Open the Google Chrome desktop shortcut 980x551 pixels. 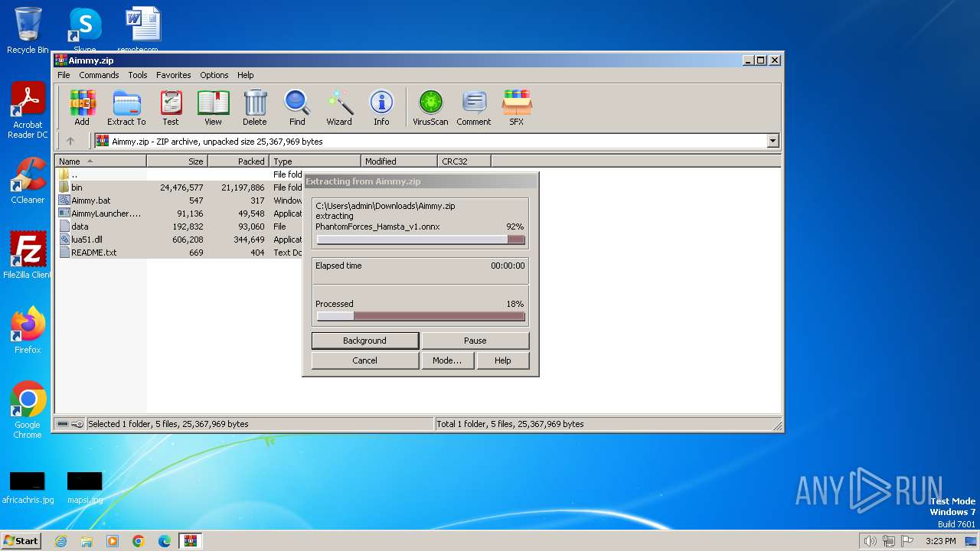click(28, 409)
